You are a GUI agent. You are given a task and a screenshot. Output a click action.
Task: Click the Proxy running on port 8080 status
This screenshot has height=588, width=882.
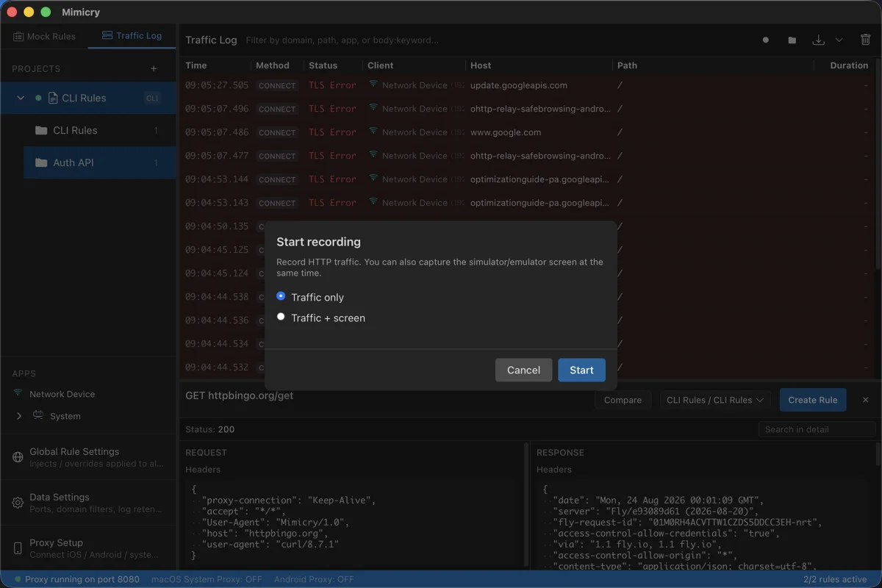(x=76, y=579)
